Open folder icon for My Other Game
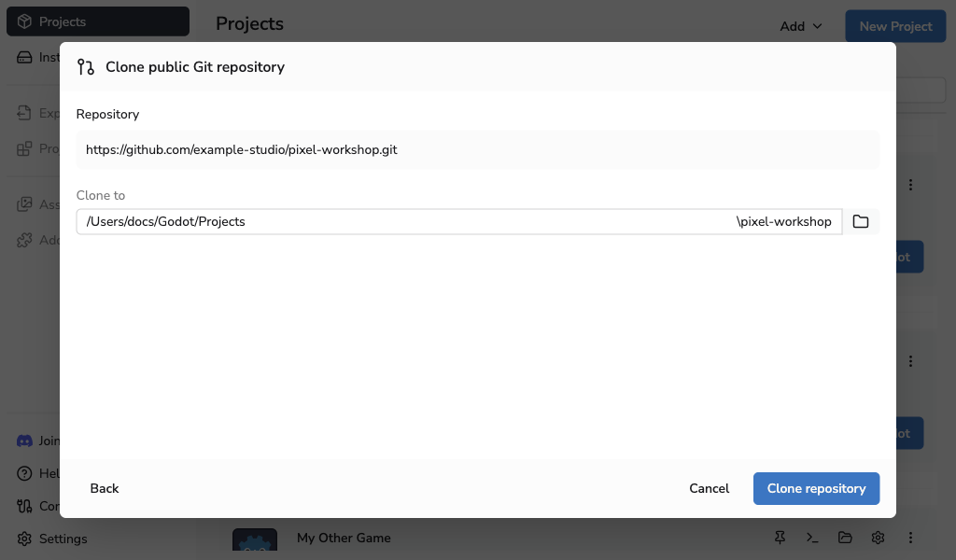The image size is (956, 560). coord(845,538)
